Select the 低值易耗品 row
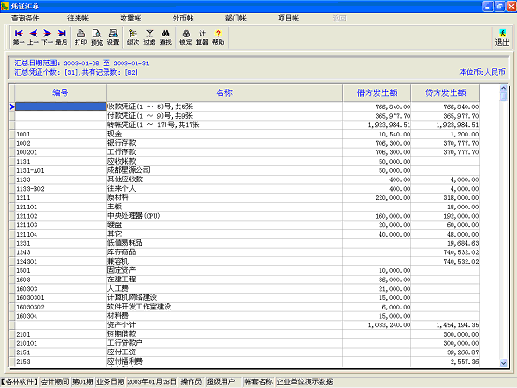 [x=247, y=243]
